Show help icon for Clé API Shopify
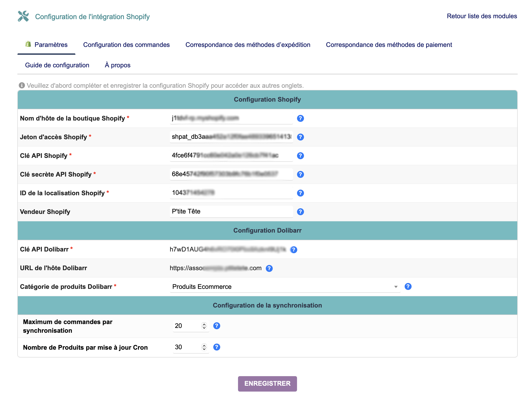 pyautogui.click(x=300, y=156)
